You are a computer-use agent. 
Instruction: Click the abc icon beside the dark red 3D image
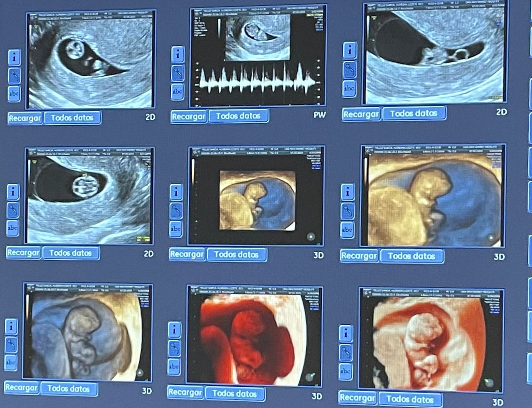174,366
